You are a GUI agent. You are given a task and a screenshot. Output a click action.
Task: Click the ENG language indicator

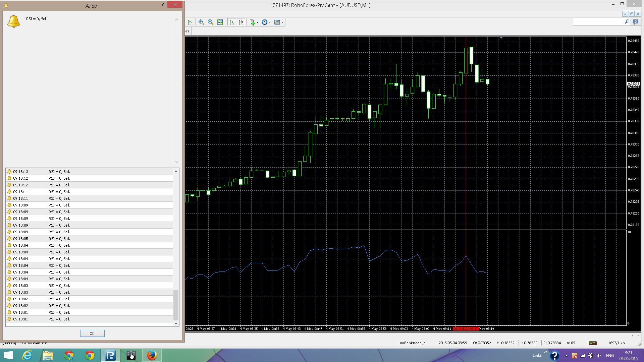[610, 356]
